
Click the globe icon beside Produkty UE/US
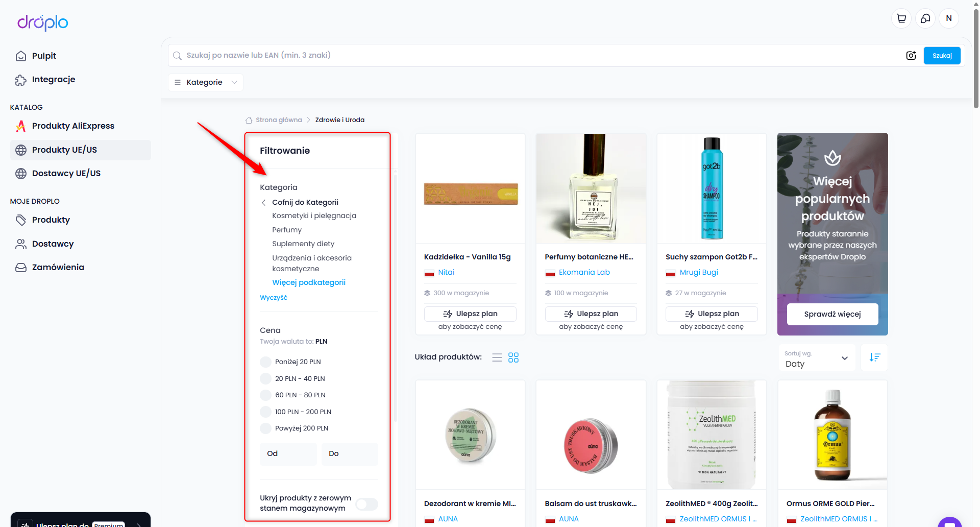coord(21,150)
